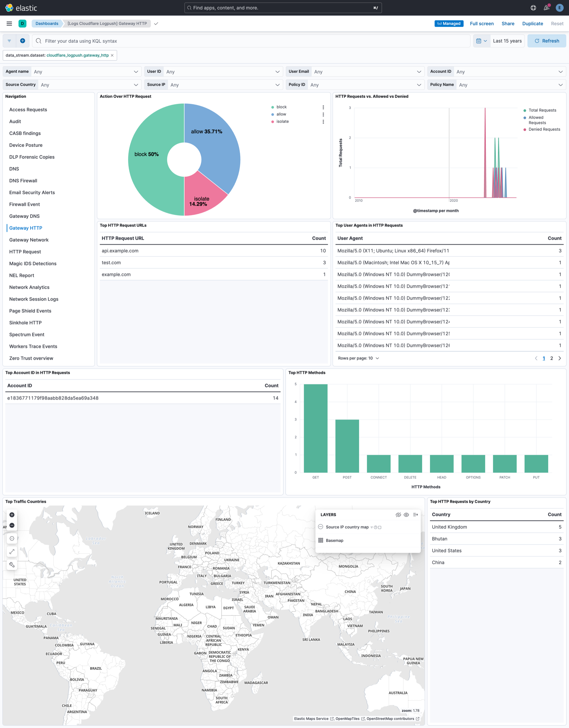Viewport: 569px width, 728px height.
Task: Navigate to DNS Firewall dashboard
Action: [23, 181]
